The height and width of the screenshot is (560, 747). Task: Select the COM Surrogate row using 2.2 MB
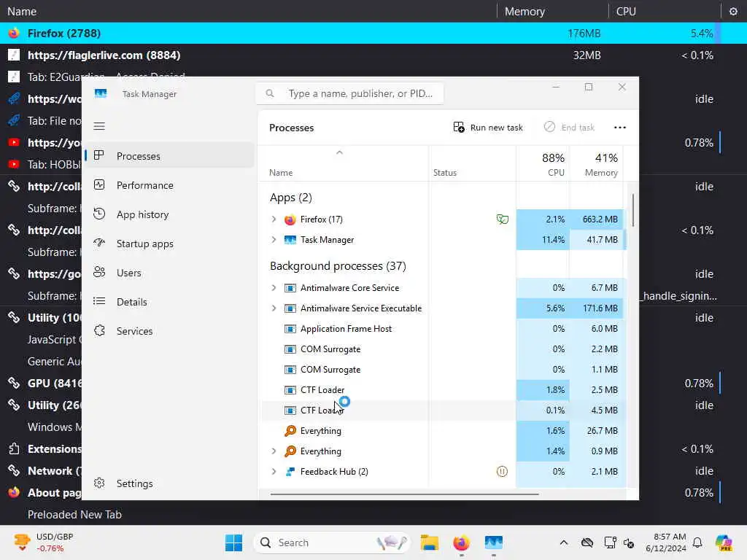pyautogui.click(x=443, y=349)
